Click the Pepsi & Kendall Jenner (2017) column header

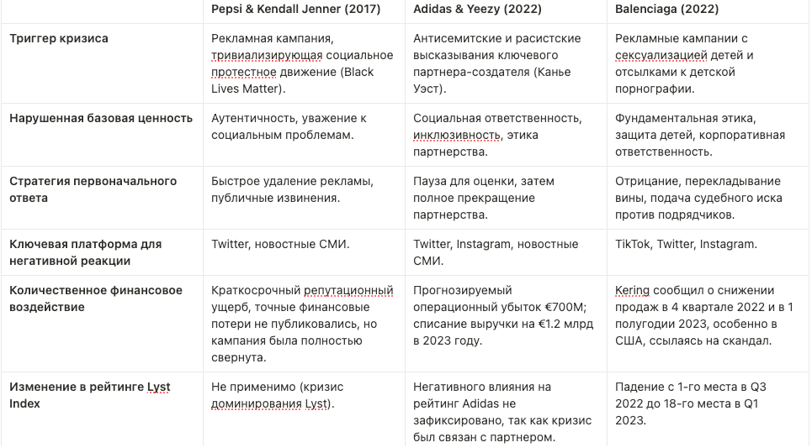coord(296,9)
